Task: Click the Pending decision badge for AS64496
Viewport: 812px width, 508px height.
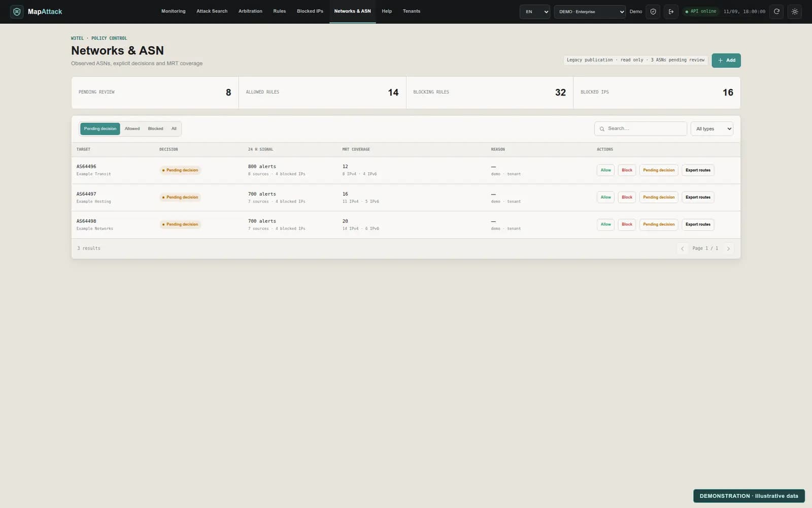Action: click(x=180, y=170)
